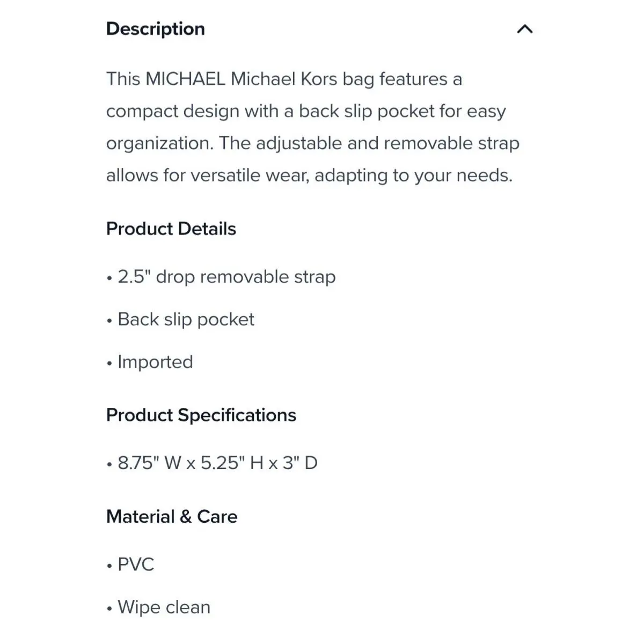Click 'adapting to your needs' text
644x644 pixels.
413,175
